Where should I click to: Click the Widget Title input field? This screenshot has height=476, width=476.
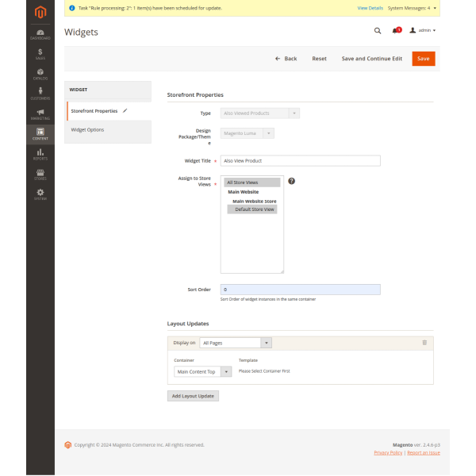coord(300,160)
